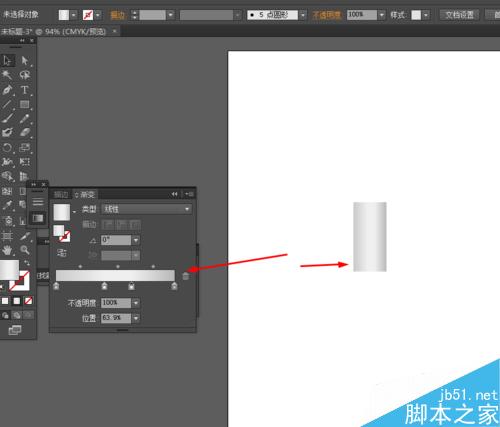Open the gradient angle dropdown
Image resolution: width=500 pixels, height=427 pixels.
point(136,240)
